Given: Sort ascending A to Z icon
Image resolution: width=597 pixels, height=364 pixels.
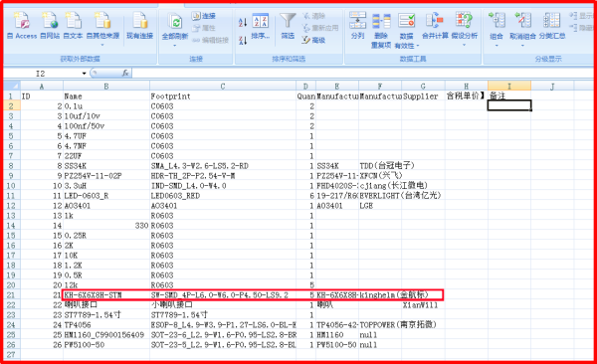Looking at the screenshot, I should point(243,23).
